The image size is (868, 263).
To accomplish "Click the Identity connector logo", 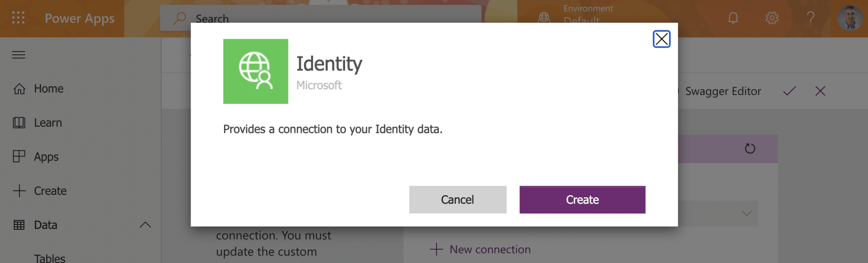I will tap(255, 71).
